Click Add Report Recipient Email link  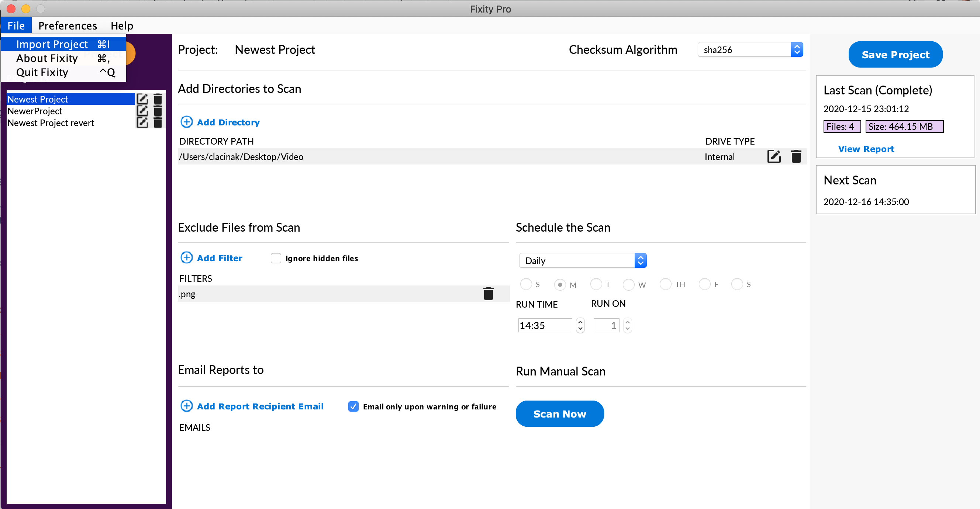tap(260, 406)
